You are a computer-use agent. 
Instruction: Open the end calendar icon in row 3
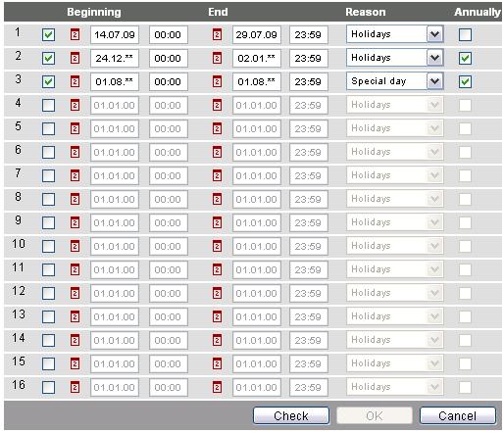tap(217, 81)
